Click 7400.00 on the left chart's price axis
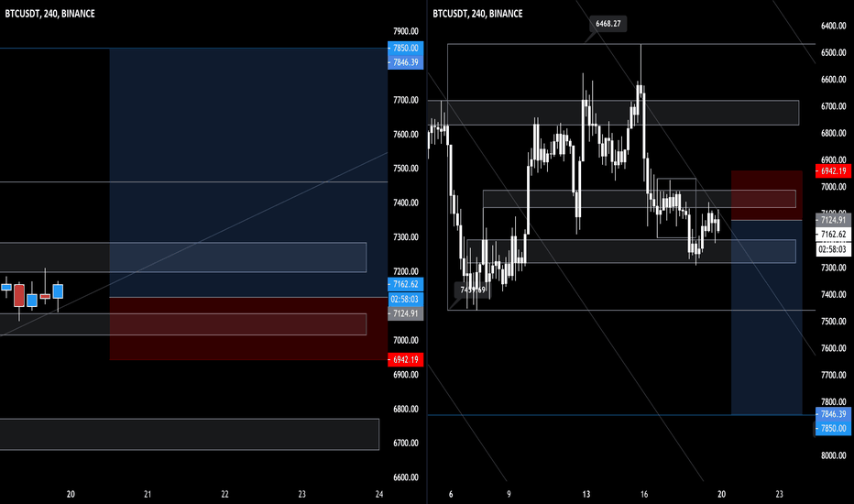This screenshot has width=854, height=504. (x=406, y=203)
